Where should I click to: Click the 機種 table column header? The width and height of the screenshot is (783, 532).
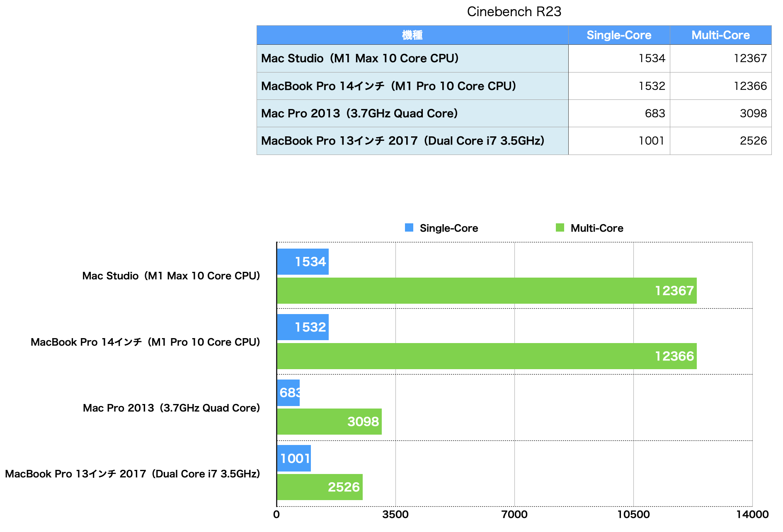412,35
